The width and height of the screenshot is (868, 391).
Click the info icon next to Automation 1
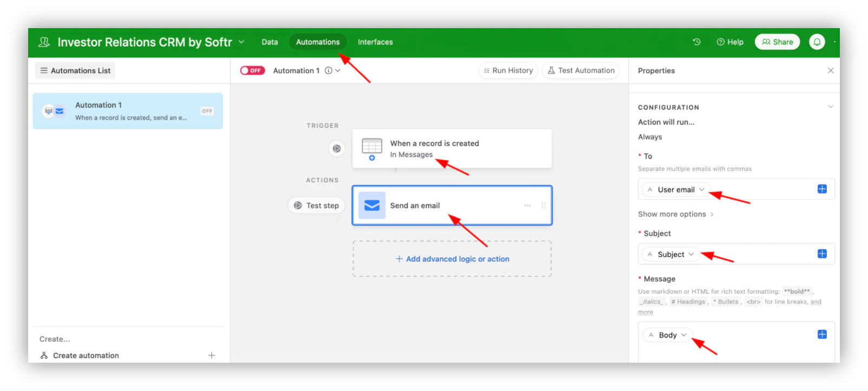pyautogui.click(x=328, y=70)
